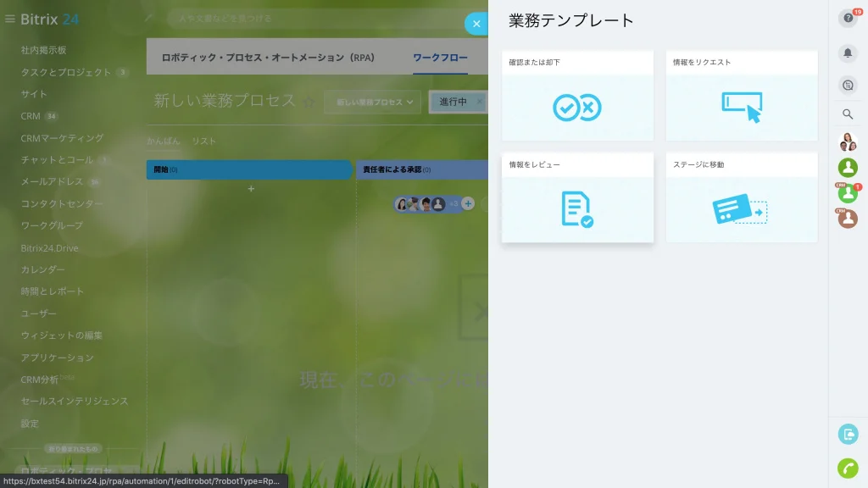Remove the 進行中 filter chip

[480, 102]
